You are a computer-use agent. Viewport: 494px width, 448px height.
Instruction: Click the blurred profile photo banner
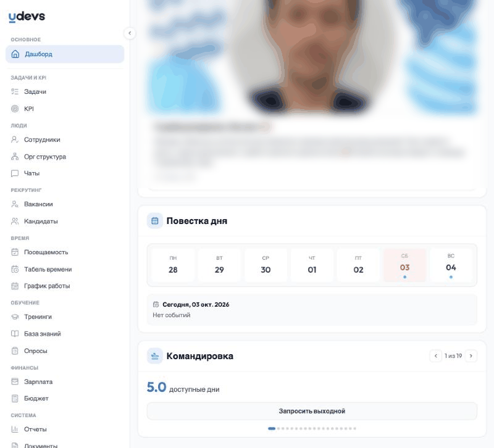click(312, 57)
